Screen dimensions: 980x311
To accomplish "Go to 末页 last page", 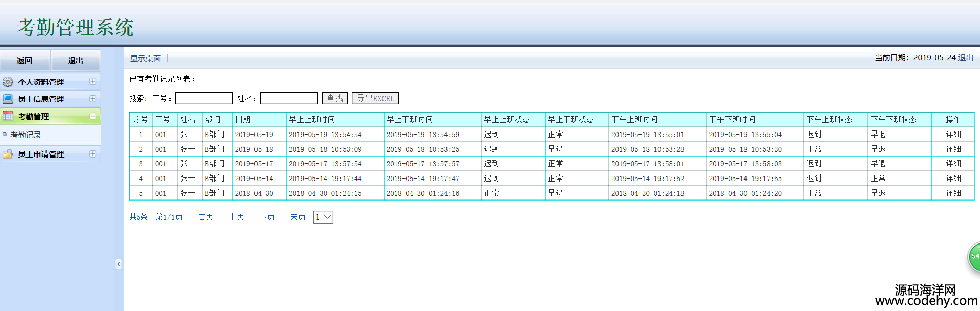I will [x=298, y=217].
